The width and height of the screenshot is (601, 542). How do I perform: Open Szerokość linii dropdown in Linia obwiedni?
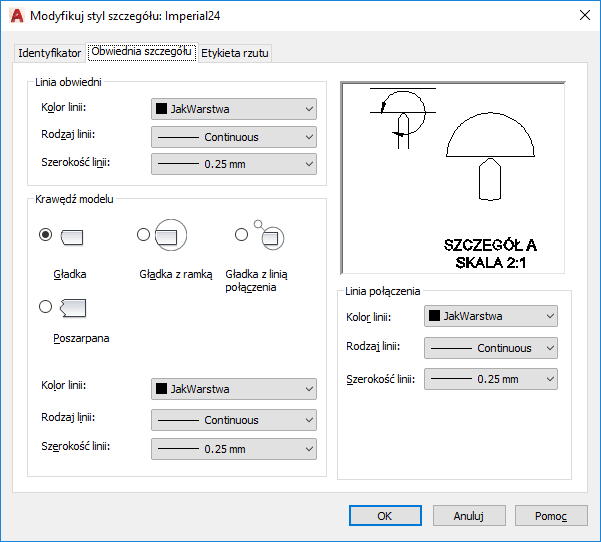(x=234, y=164)
